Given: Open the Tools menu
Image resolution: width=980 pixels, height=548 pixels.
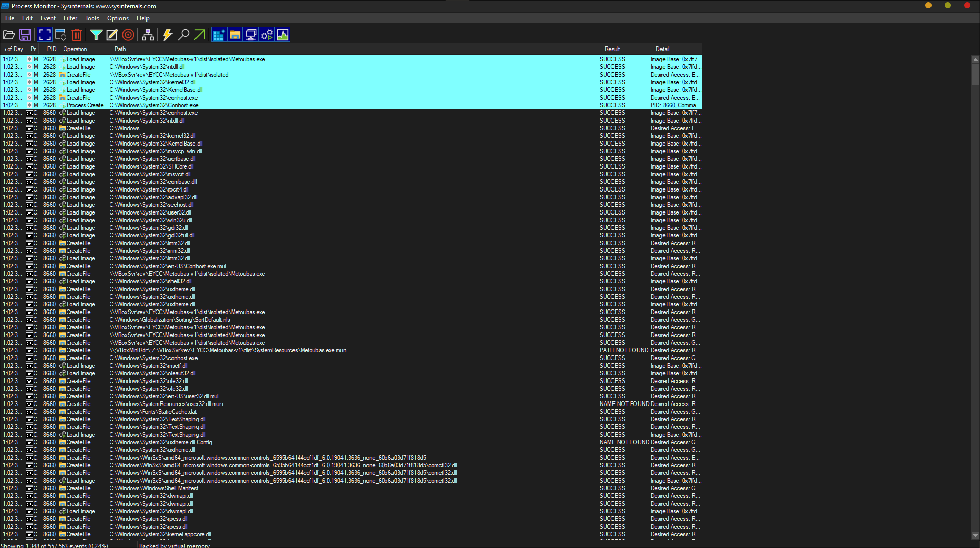Looking at the screenshot, I should 92,18.
